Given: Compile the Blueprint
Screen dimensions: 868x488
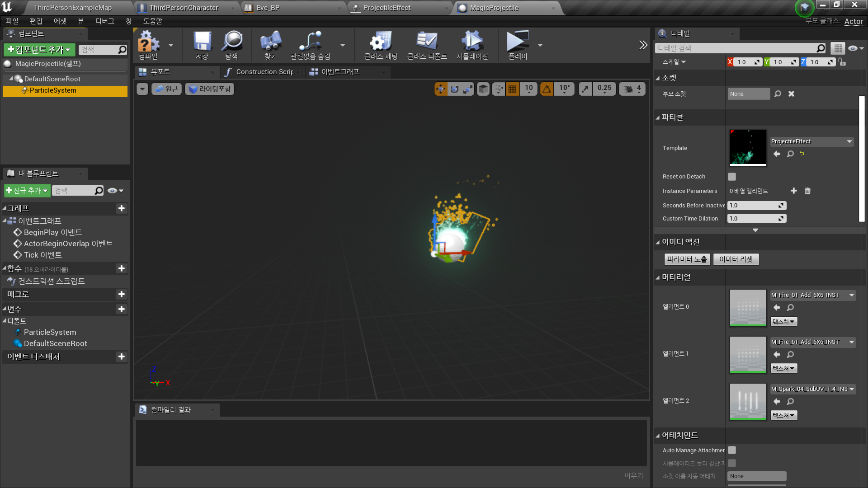Looking at the screenshot, I should [149, 45].
